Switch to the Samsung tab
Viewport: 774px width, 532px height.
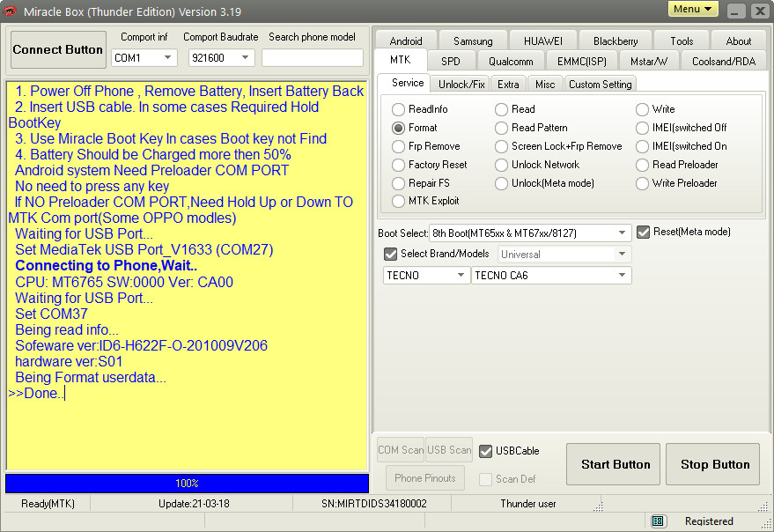[x=473, y=41]
